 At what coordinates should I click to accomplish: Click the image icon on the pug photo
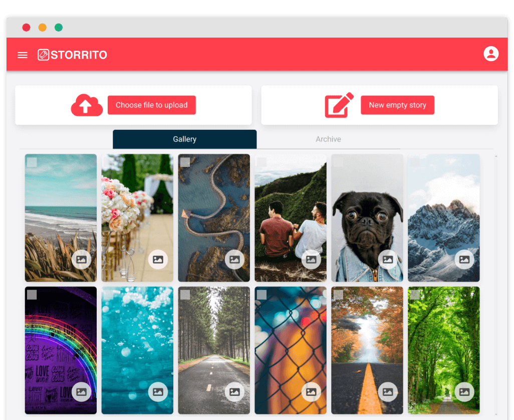[x=388, y=260]
